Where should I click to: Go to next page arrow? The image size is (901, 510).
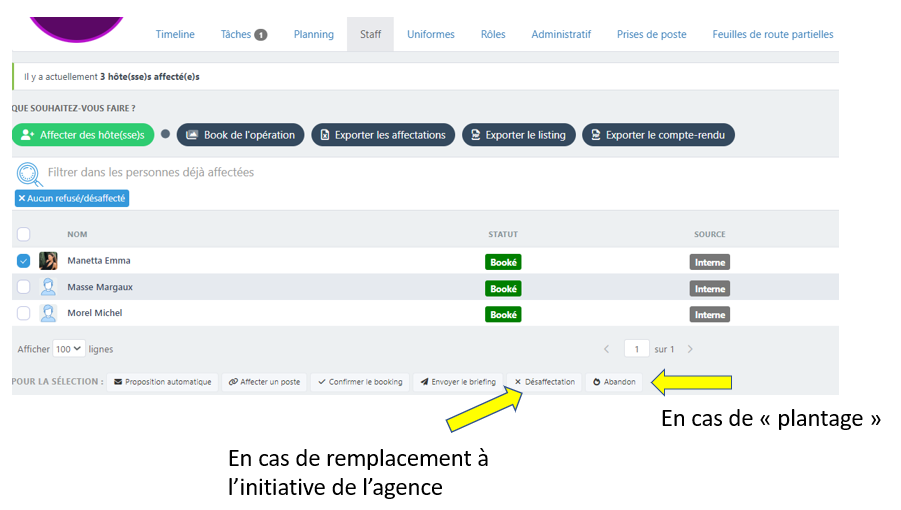click(x=690, y=349)
